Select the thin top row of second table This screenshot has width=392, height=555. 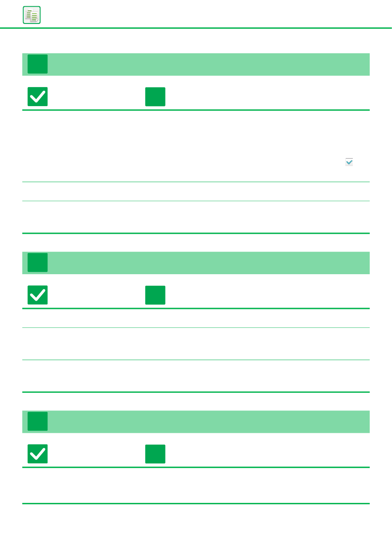196,318
